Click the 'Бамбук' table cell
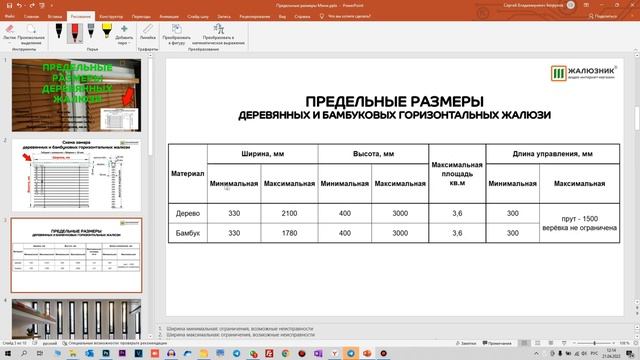This screenshot has height=360, width=640. point(187,233)
